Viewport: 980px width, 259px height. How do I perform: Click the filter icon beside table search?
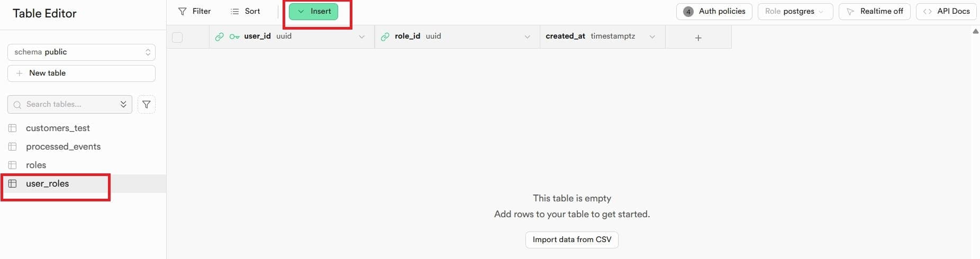[x=147, y=105]
